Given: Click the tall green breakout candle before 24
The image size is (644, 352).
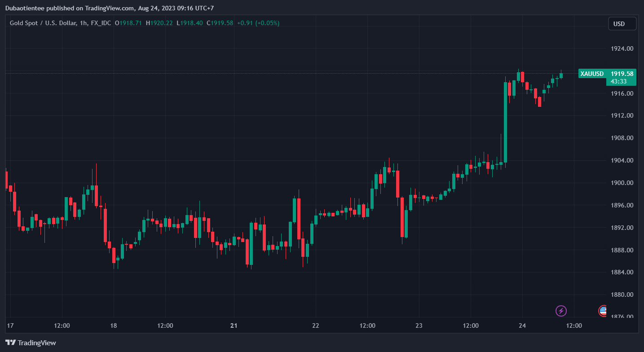Looking at the screenshot, I should click(x=505, y=121).
